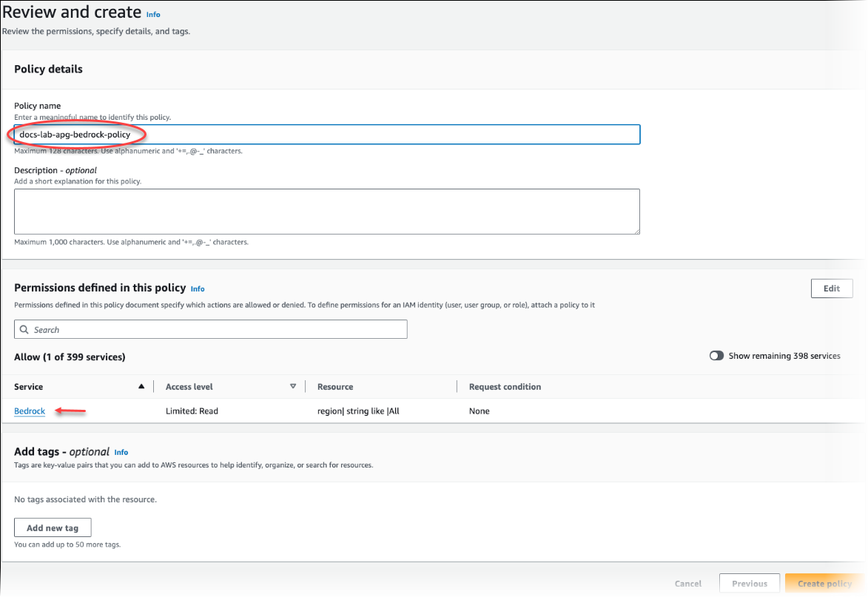
Task: Click the Access level column filter icon
Action: (293, 385)
